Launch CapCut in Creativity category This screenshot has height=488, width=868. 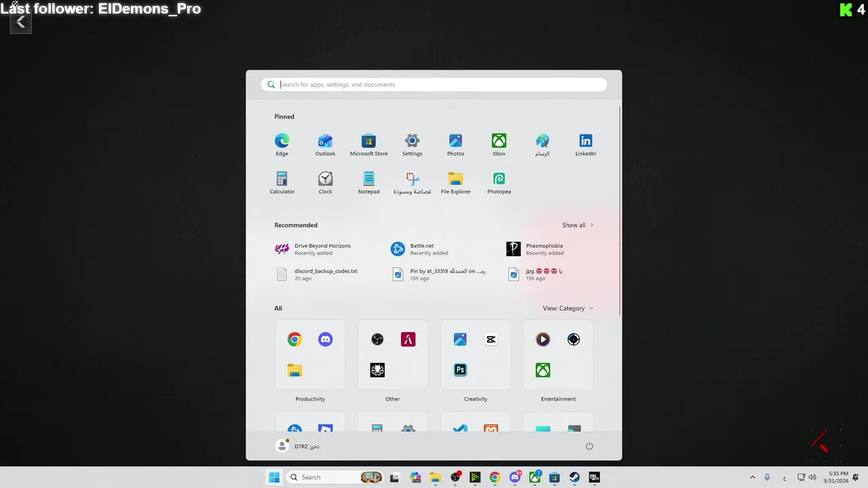(491, 340)
